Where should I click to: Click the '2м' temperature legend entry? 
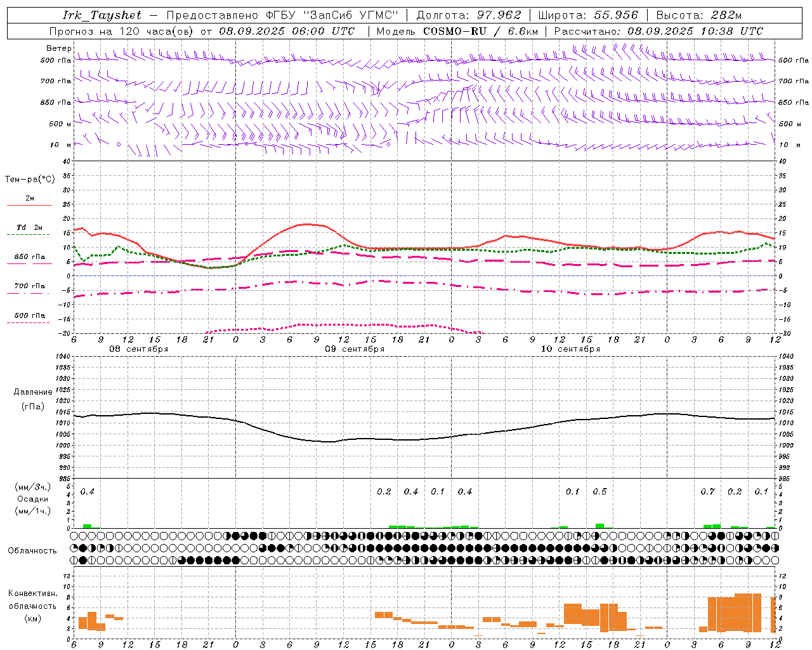tap(30, 199)
